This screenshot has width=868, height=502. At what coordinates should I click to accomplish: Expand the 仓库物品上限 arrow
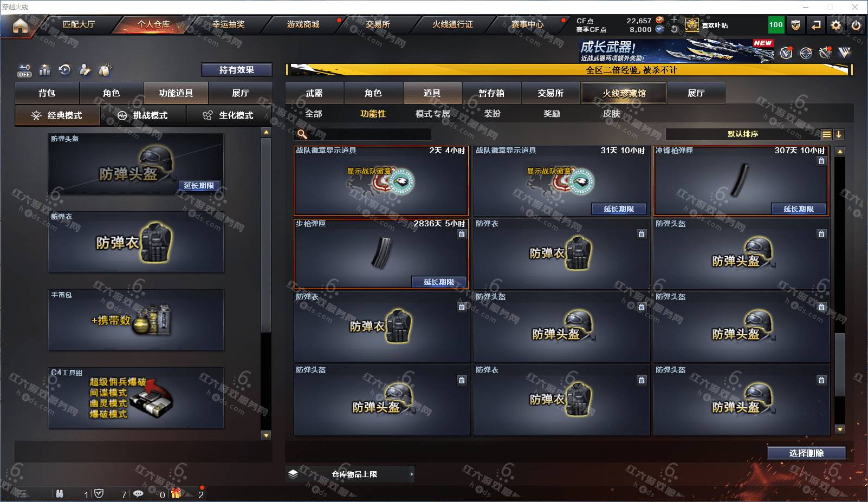tap(412, 474)
